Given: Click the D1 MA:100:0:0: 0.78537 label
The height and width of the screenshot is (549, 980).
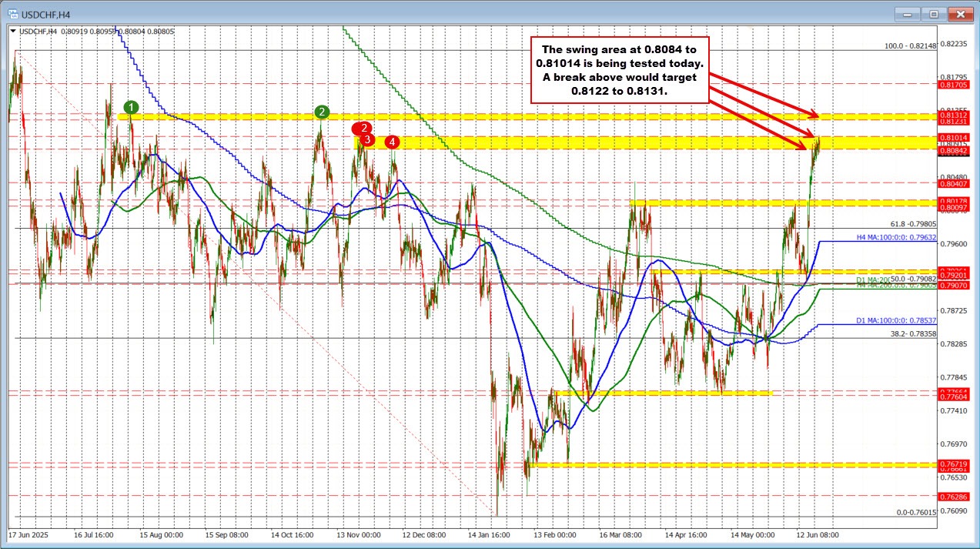Looking at the screenshot, I should [x=896, y=320].
